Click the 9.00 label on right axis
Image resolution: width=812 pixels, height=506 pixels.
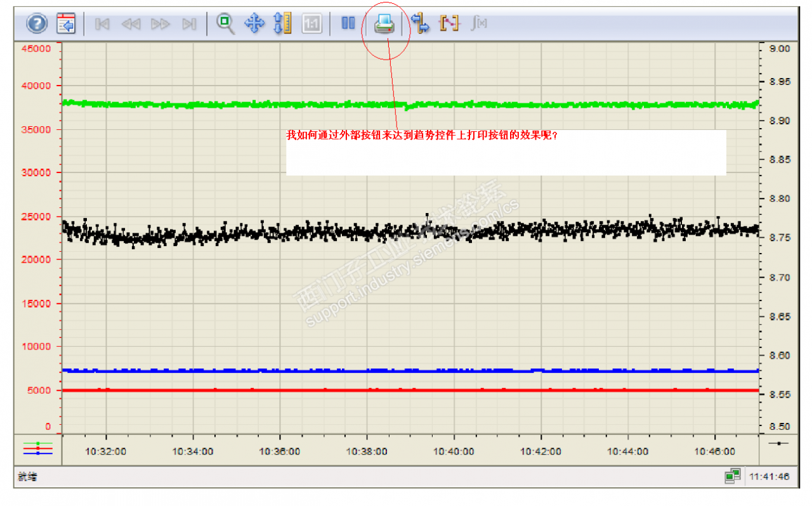point(778,48)
